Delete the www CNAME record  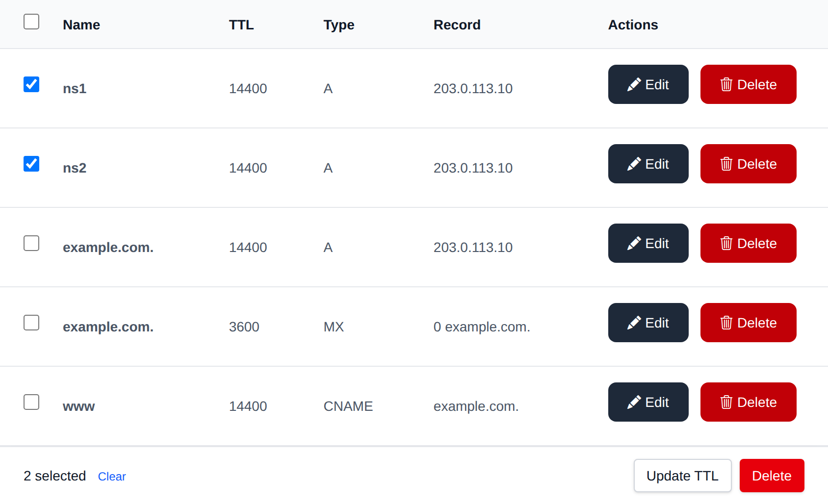pyautogui.click(x=748, y=402)
